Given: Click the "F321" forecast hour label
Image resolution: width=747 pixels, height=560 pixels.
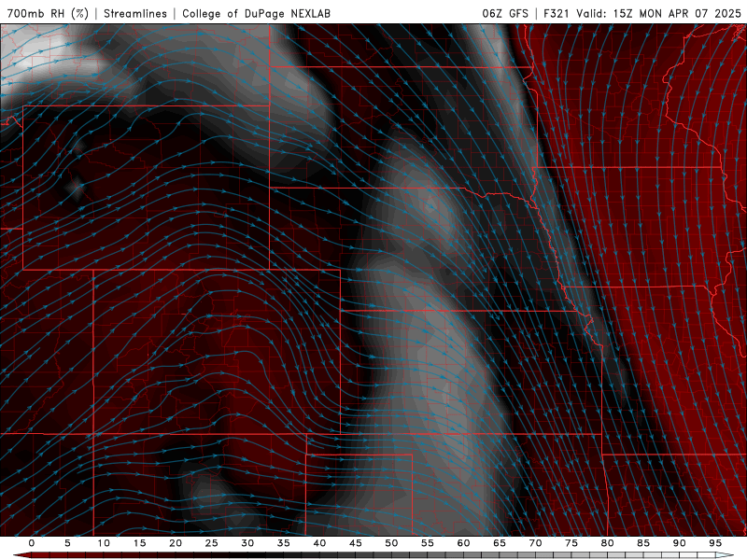Looking at the screenshot, I should coord(557,13).
